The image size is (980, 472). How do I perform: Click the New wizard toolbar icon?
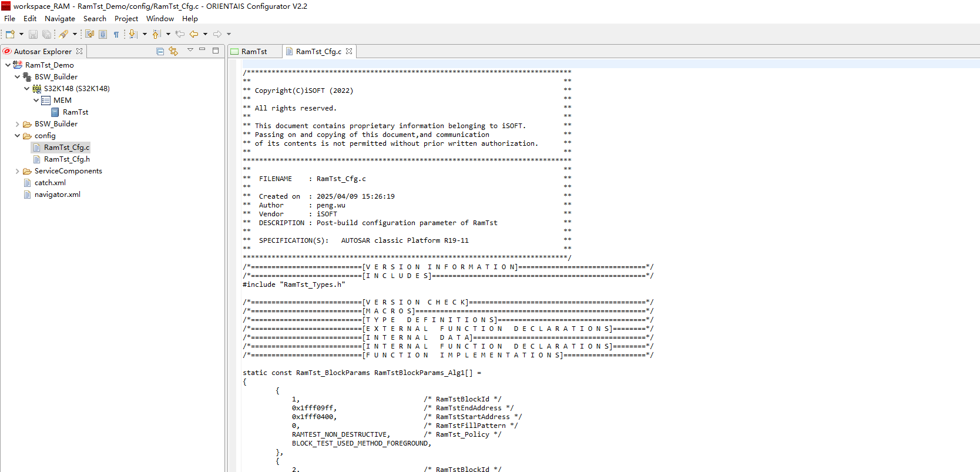pos(10,34)
